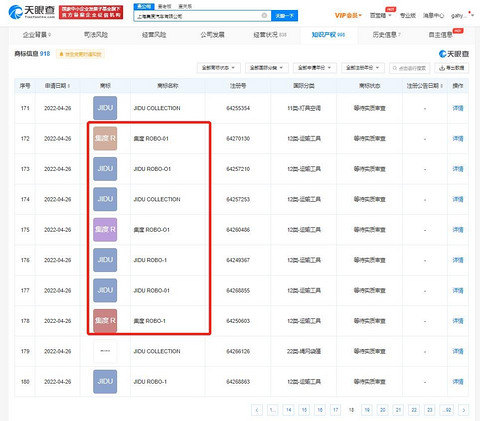The width and height of the screenshot is (480, 421).
Task: Expand the international classification filter dropdown
Action: pyautogui.click(x=266, y=68)
